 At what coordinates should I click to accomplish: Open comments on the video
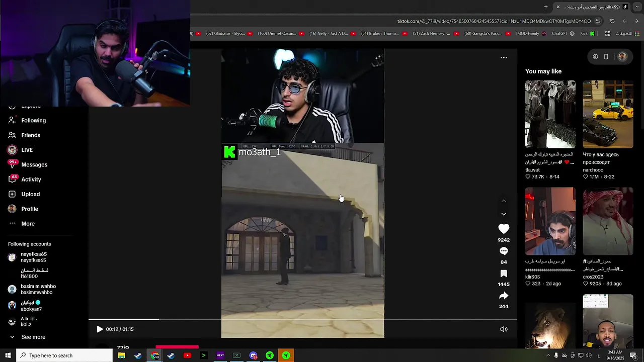(x=504, y=251)
